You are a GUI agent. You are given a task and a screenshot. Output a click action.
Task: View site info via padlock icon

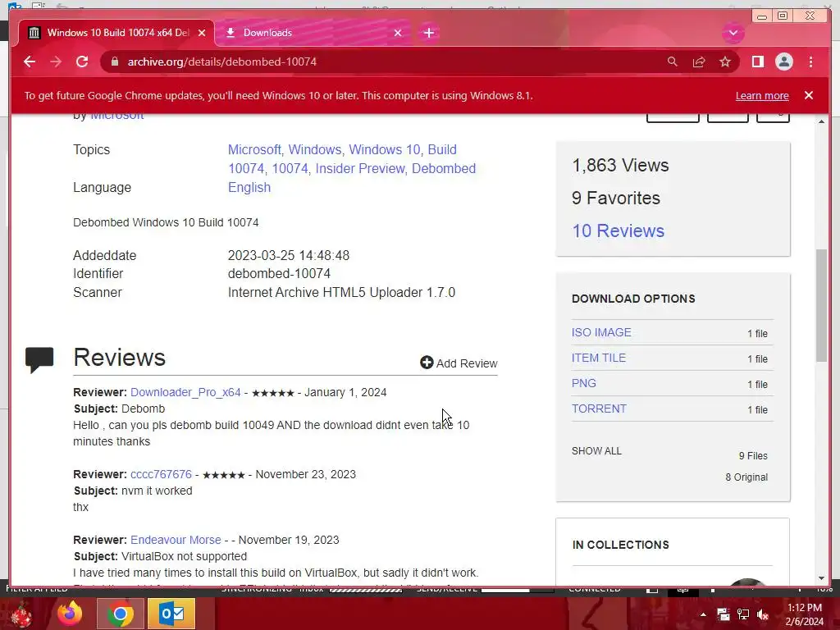(x=114, y=62)
